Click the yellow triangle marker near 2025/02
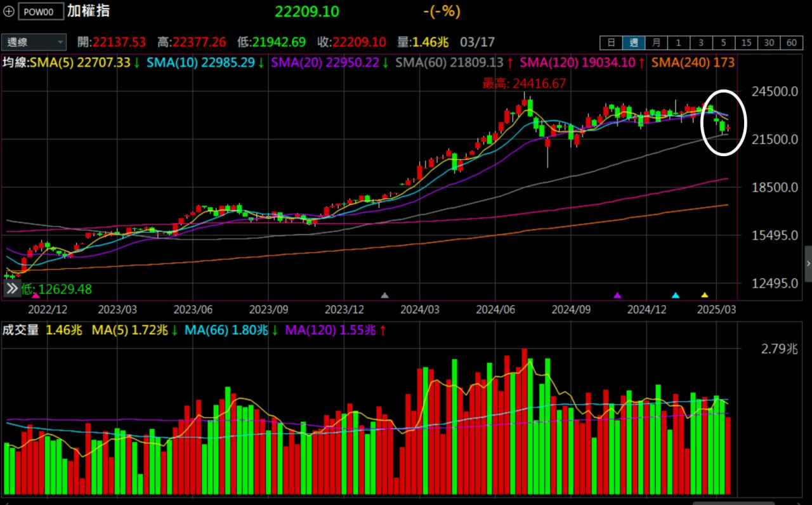This screenshot has width=812, height=505. [704, 295]
